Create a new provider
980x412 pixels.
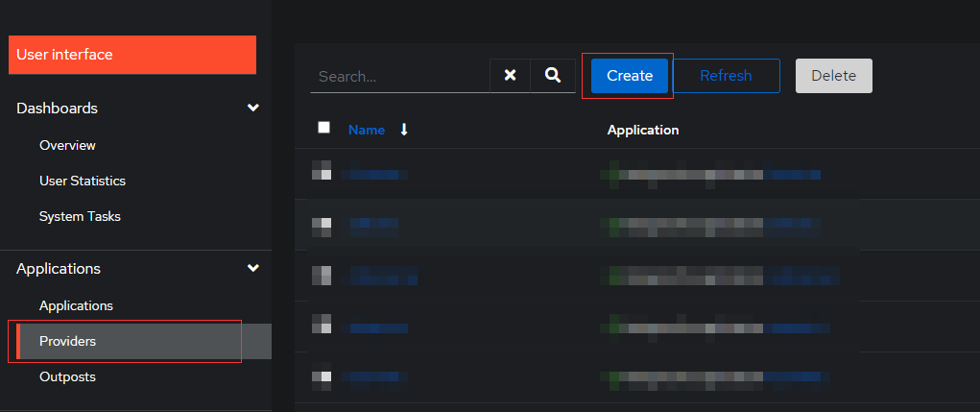(x=630, y=76)
